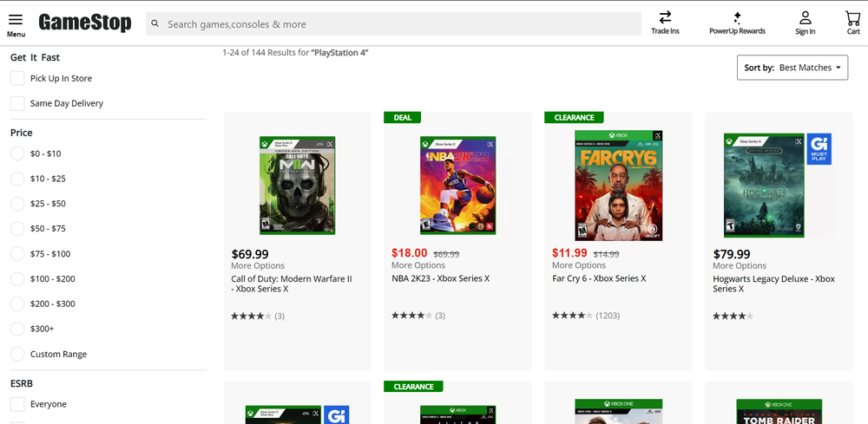This screenshot has height=424, width=868.
Task: Open the Sort by Best Matches dropdown
Action: pyautogui.click(x=792, y=68)
